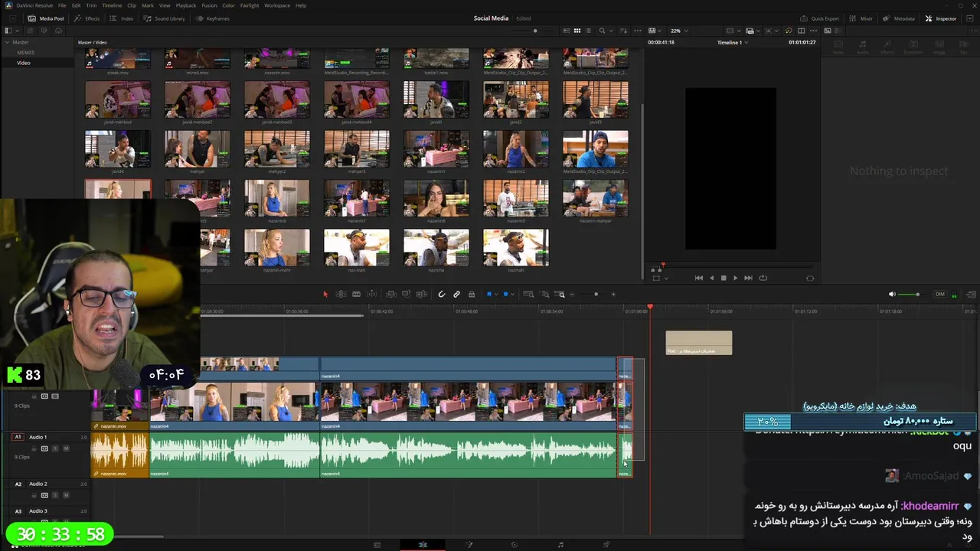980x551 pixels.
Task: Open the audio Mixer panel
Action: 861,18
